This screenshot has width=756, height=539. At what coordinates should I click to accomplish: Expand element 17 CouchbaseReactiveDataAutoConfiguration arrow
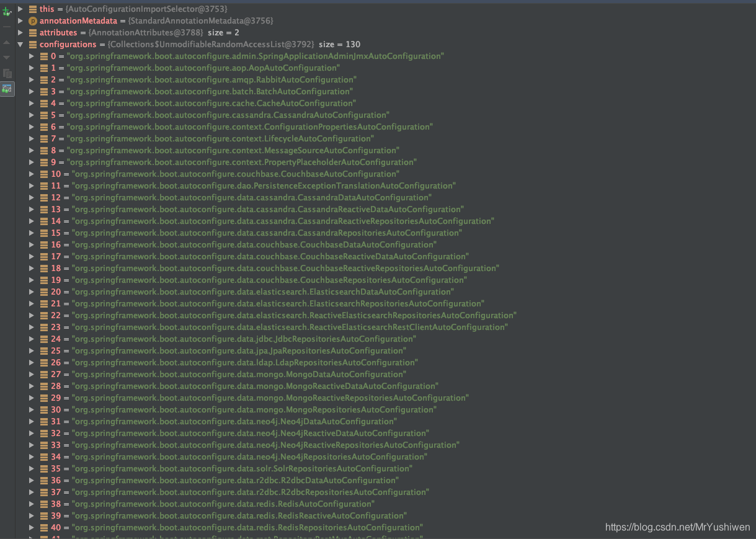coord(32,257)
